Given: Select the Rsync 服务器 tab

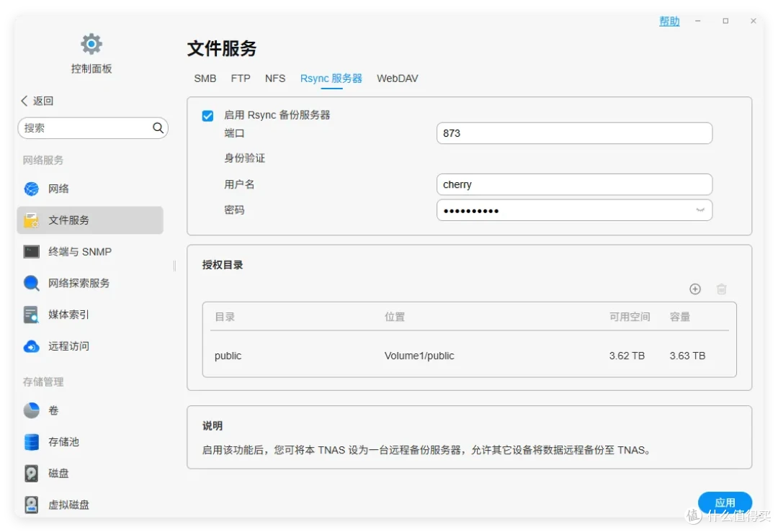Looking at the screenshot, I should [x=331, y=78].
